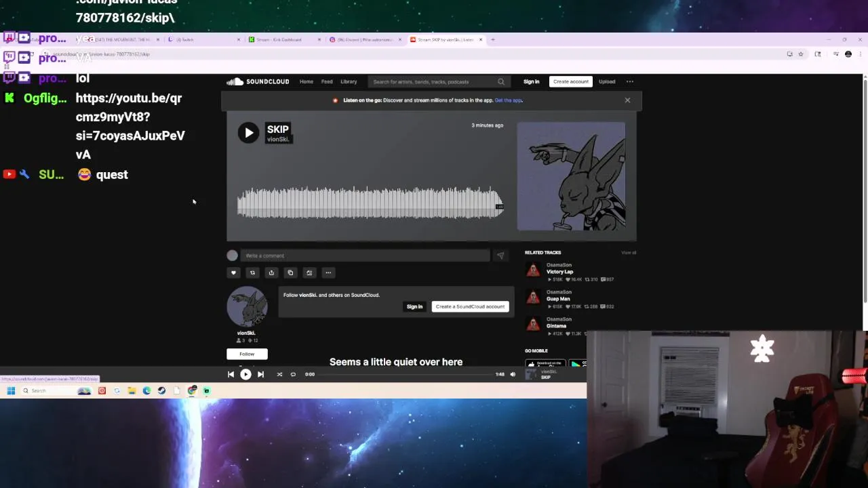The image size is (868, 488).
Task: Click the Windows taskbar Search box
Action: 58,390
